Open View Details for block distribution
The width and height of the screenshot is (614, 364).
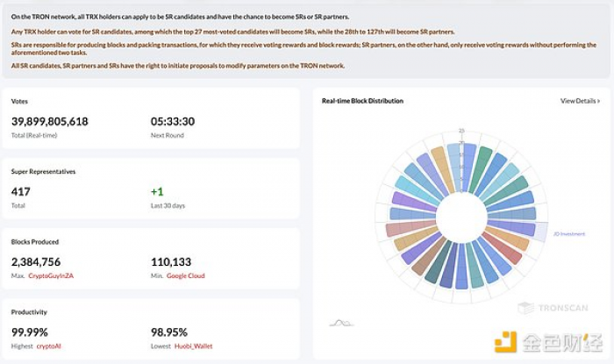[x=580, y=101]
